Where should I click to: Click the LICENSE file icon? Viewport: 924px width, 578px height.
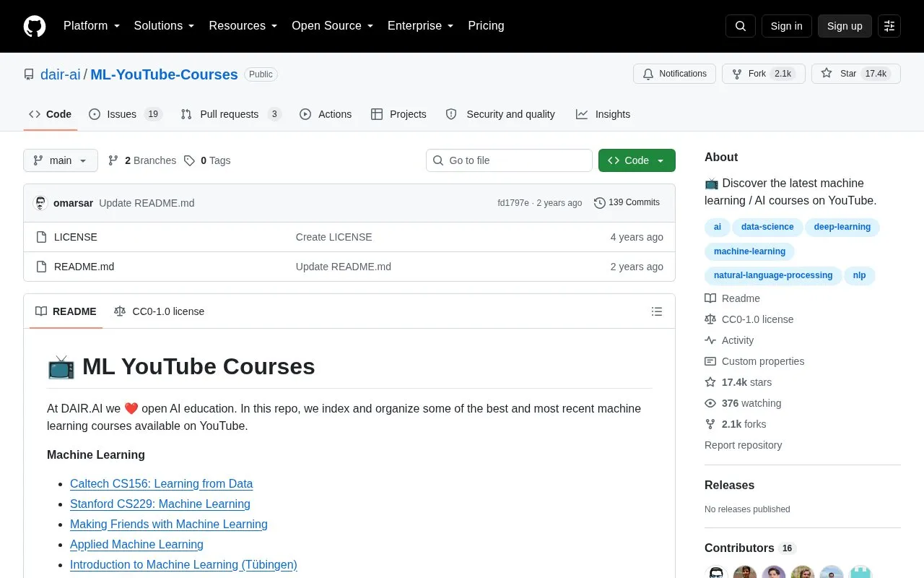(x=41, y=237)
